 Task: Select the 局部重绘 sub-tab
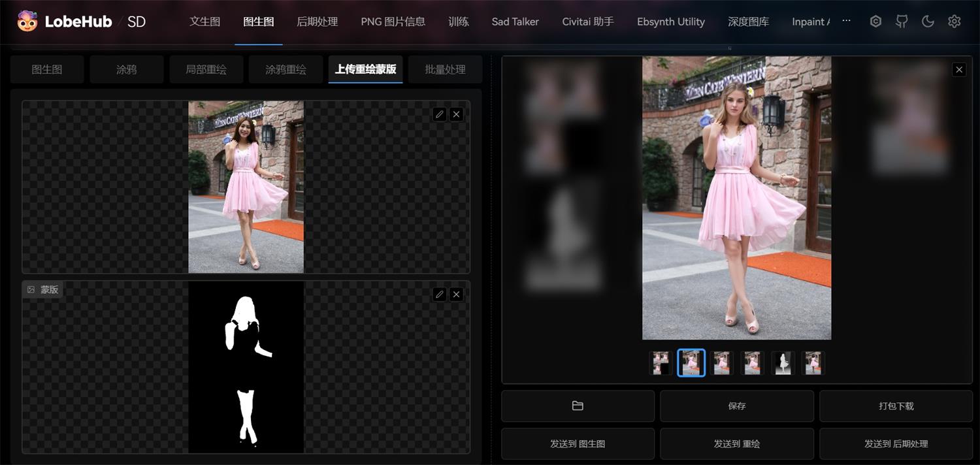[206, 69]
